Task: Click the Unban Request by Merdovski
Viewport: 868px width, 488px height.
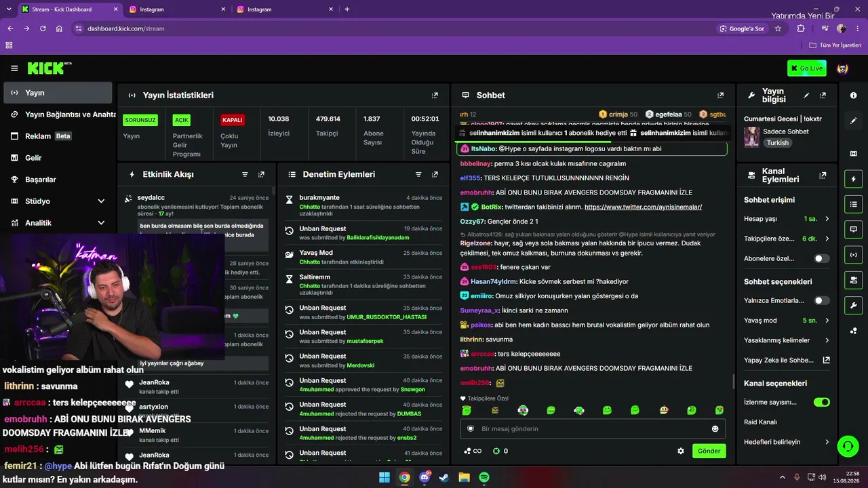Action: [x=363, y=361]
